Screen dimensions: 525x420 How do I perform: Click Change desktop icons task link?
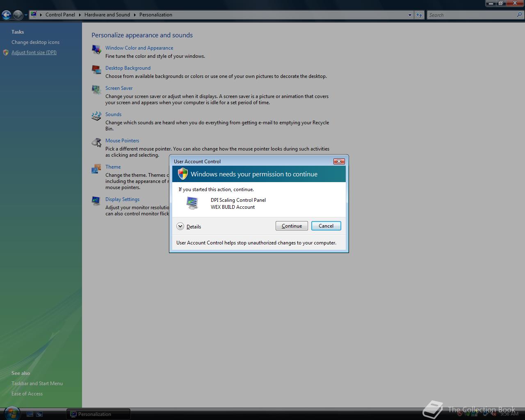pyautogui.click(x=35, y=42)
